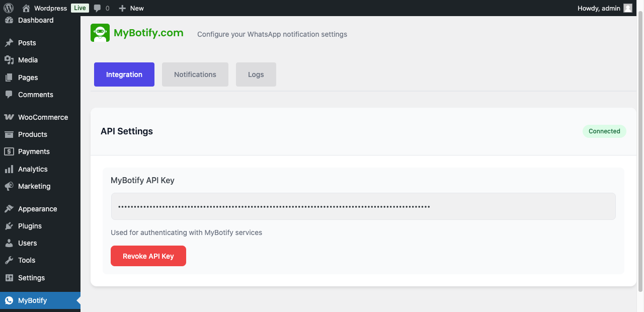Open the Appearance menu label
The width and height of the screenshot is (644, 312).
[38, 209]
